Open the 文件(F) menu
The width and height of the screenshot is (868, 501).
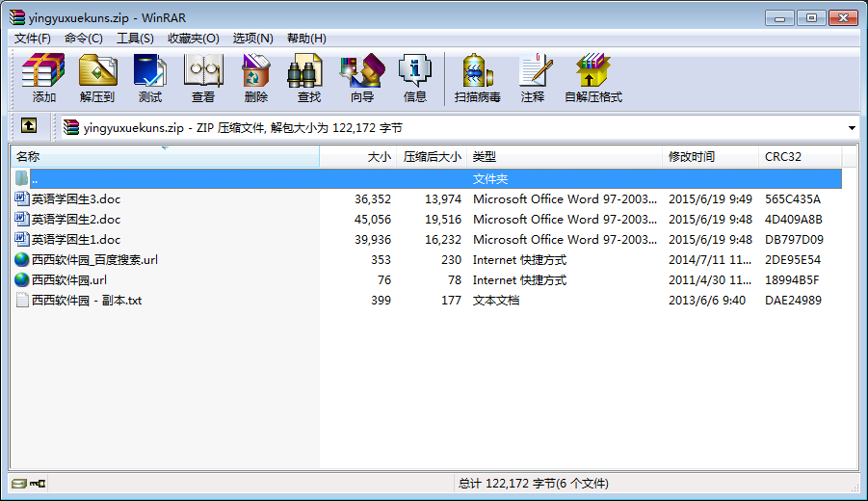[x=33, y=39]
